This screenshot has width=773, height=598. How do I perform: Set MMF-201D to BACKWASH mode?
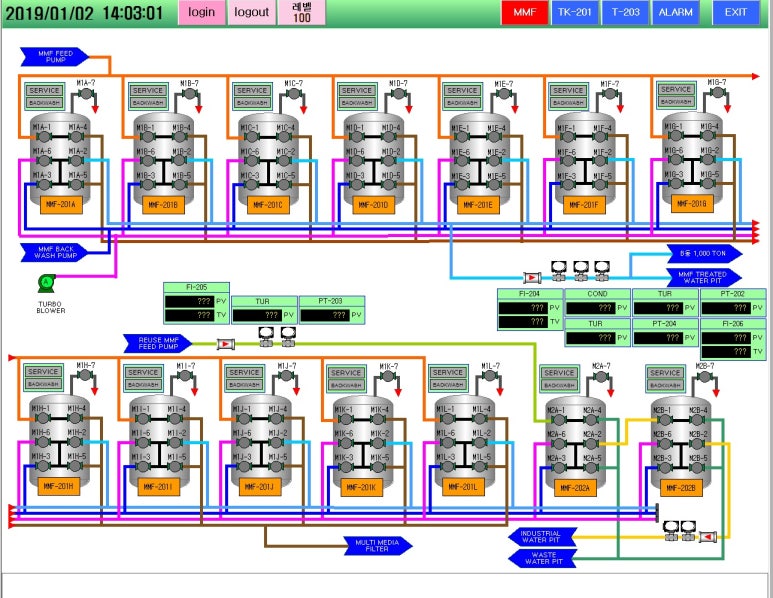click(x=357, y=103)
